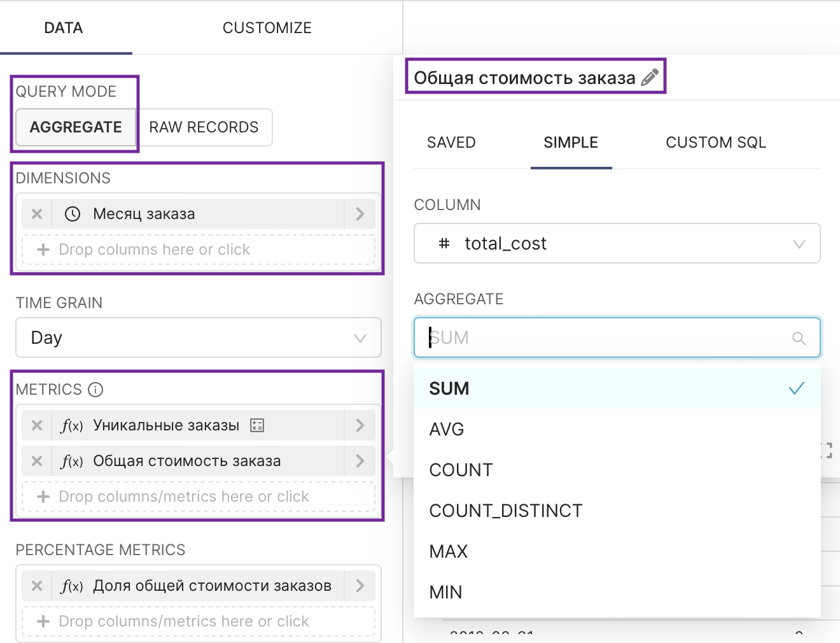The image size is (840, 643).
Task: Click Drop columns here in Dimensions
Action: [198, 250]
